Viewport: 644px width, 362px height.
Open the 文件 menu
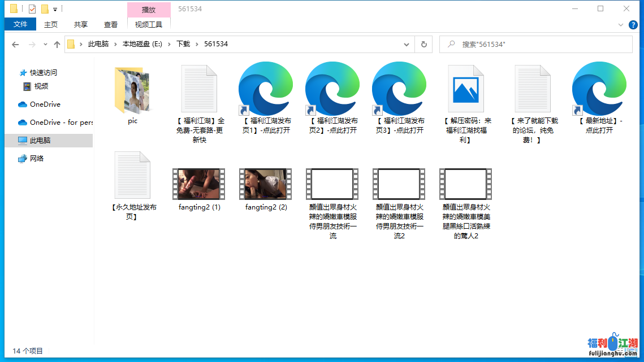tap(20, 24)
